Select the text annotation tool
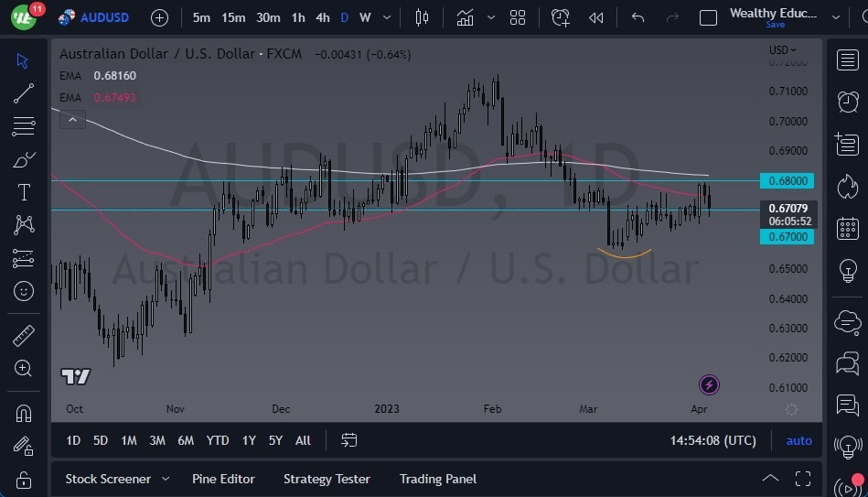 pyautogui.click(x=24, y=192)
